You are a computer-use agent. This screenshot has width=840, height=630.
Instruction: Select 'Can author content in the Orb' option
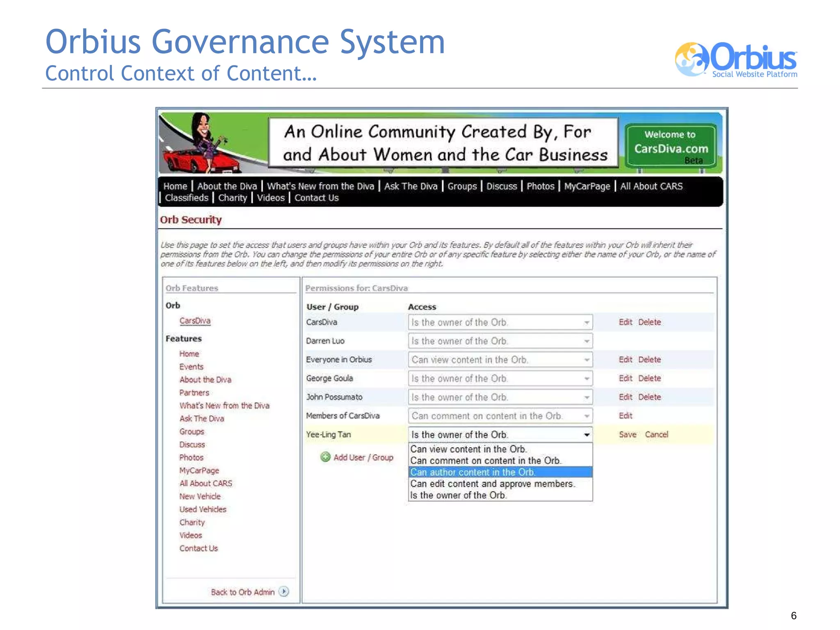[472, 472]
